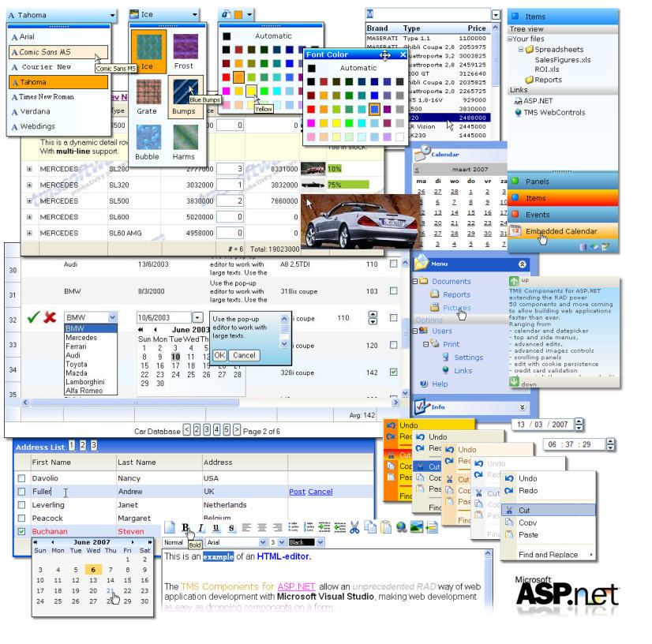Open the 10/6/2003 date picker dropdown
Screen dimensions: 652x644
pos(197,317)
